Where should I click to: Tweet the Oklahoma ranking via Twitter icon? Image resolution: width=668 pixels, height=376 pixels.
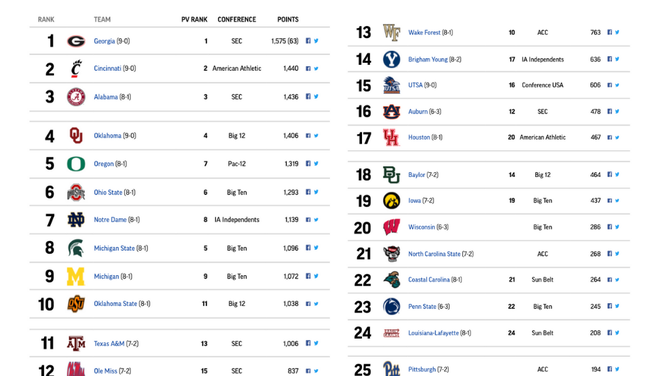[x=316, y=136]
